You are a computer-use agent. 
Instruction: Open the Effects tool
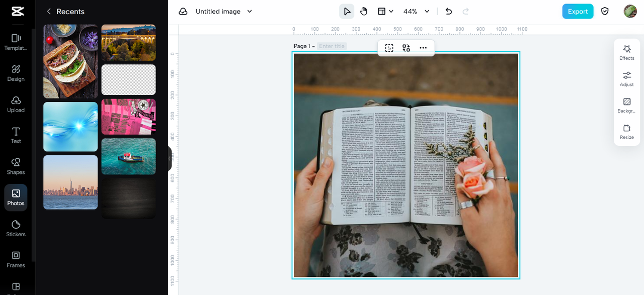627,53
